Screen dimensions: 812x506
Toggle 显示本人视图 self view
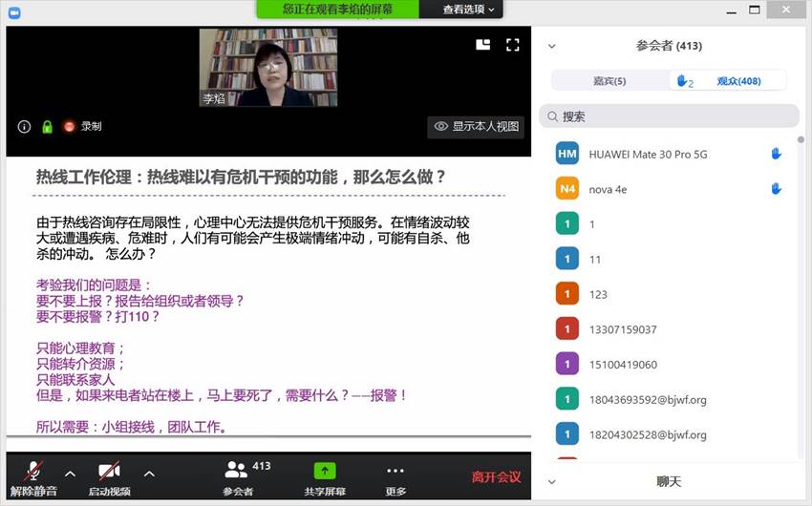pyautogui.click(x=476, y=127)
